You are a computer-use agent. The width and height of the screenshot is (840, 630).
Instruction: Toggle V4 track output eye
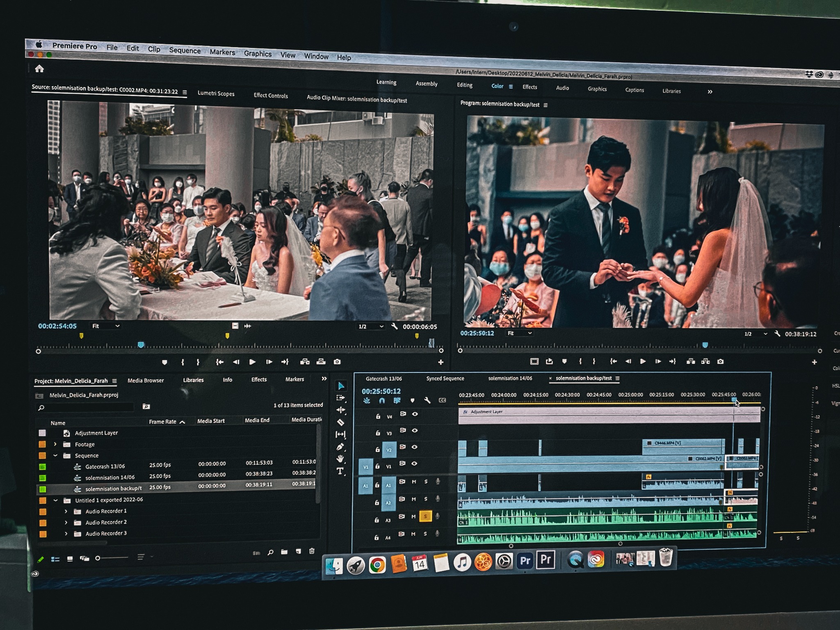(x=415, y=414)
